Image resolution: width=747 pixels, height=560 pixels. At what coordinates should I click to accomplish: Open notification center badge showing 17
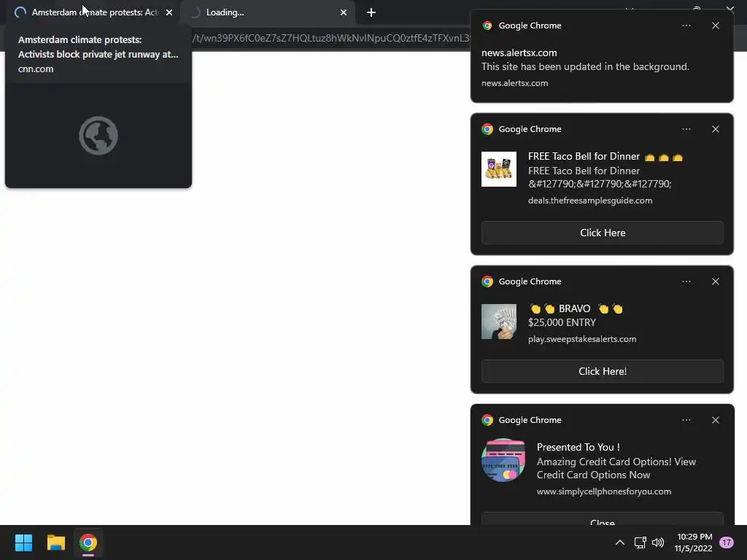726,542
